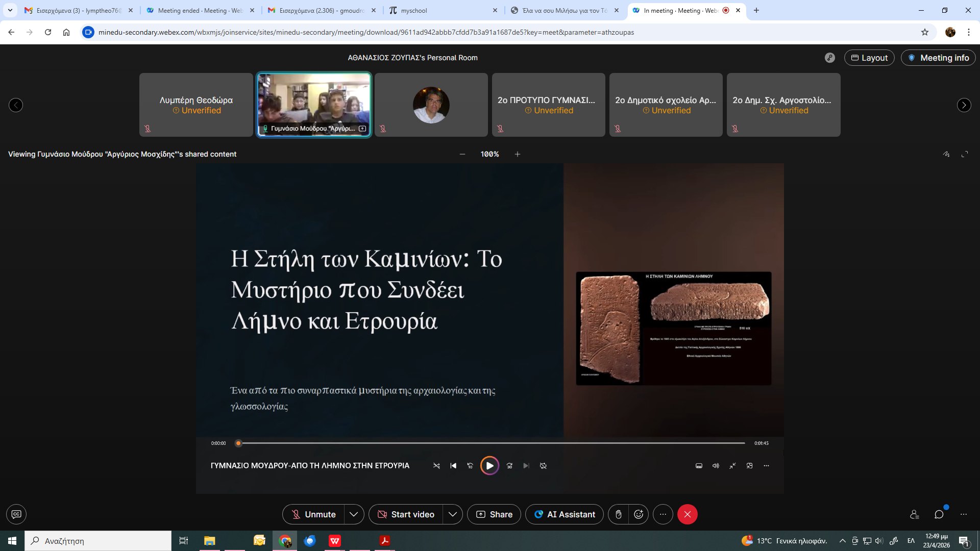Screen dimensions: 980x551
Task: Unmute the microphone
Action: 313,514
